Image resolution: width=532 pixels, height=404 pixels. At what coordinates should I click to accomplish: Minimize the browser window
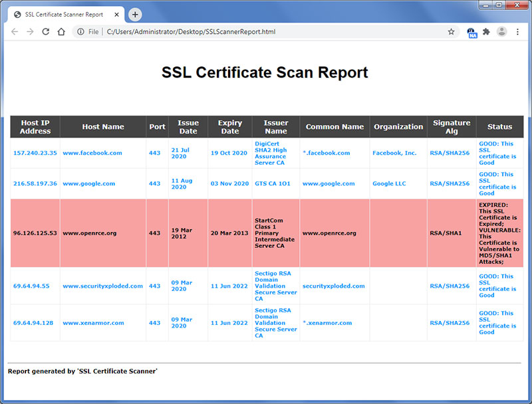point(486,5)
